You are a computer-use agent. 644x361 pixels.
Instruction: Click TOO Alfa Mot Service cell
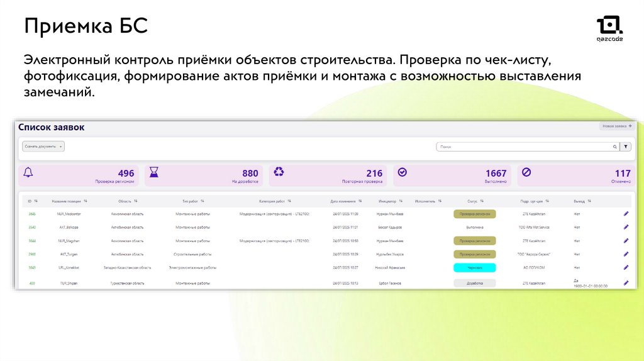534,227
